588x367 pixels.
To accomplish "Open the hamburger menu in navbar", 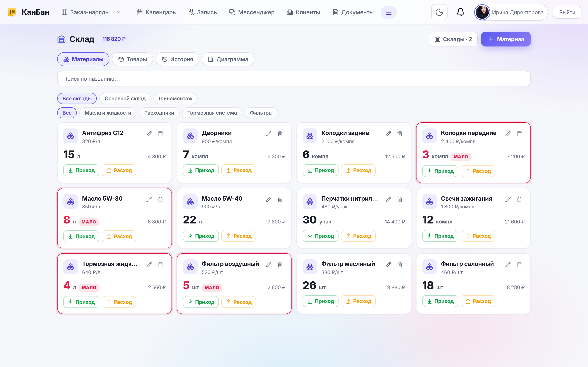I will click(x=389, y=12).
